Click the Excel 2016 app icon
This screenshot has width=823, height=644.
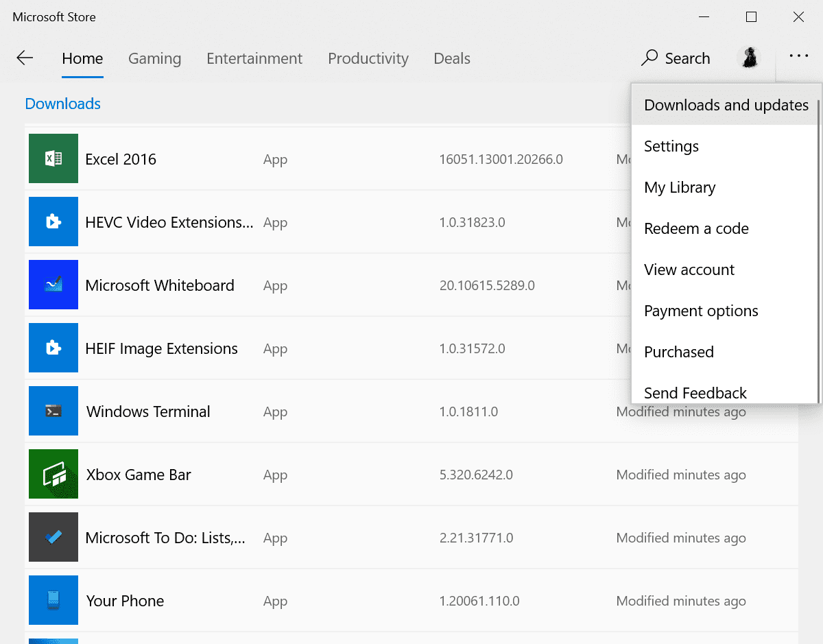point(53,158)
